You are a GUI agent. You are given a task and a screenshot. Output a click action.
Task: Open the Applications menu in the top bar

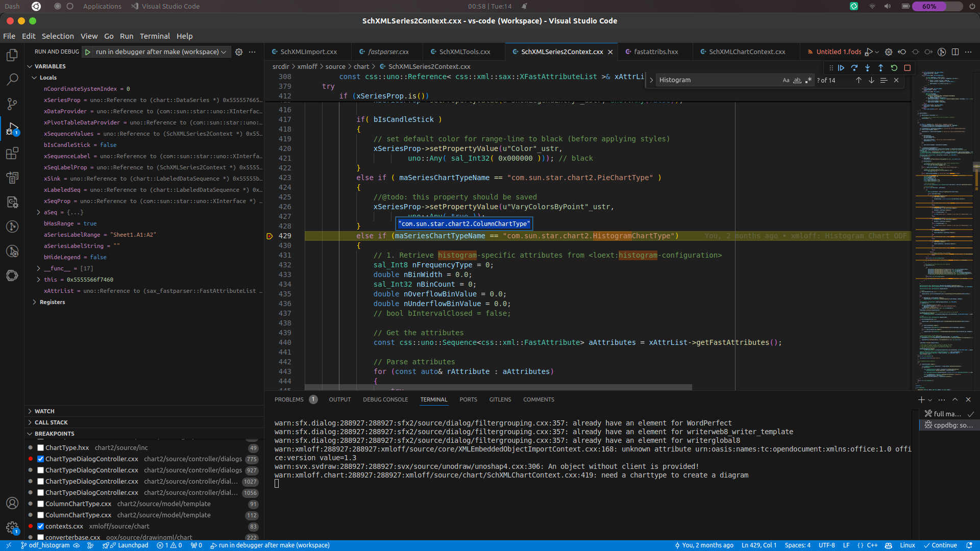102,6
